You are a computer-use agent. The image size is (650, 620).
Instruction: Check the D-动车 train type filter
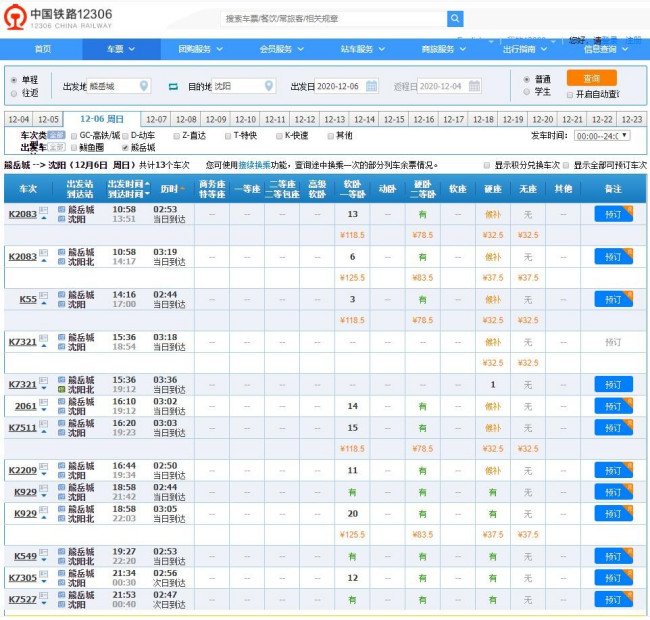(x=126, y=136)
